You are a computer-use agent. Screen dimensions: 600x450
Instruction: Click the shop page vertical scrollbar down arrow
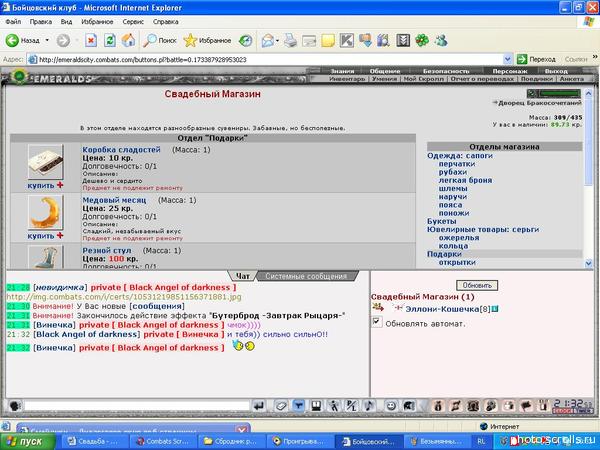[x=589, y=263]
